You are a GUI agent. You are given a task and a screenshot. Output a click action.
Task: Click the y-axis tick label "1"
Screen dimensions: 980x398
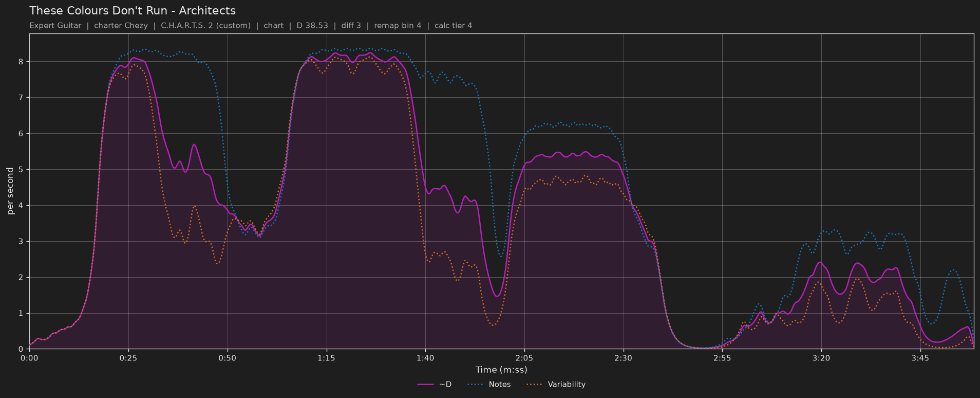[x=21, y=314]
